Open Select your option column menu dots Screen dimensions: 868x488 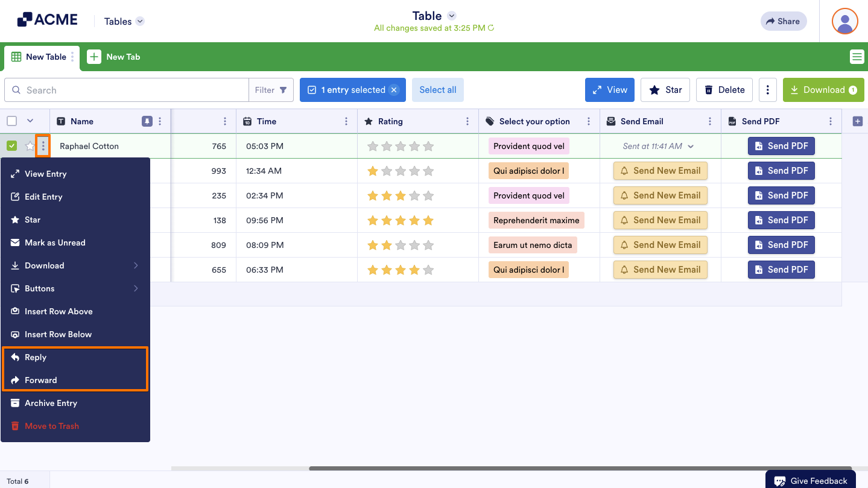tap(589, 121)
